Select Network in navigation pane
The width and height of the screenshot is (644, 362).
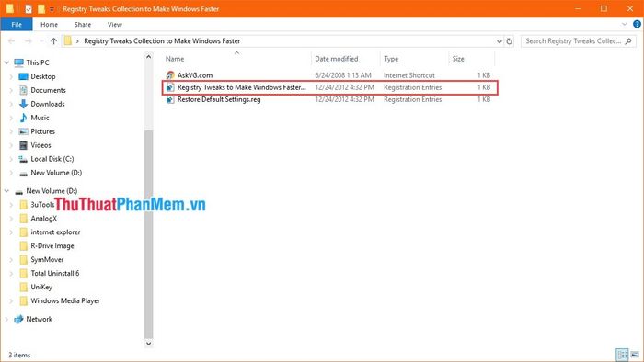(x=39, y=320)
